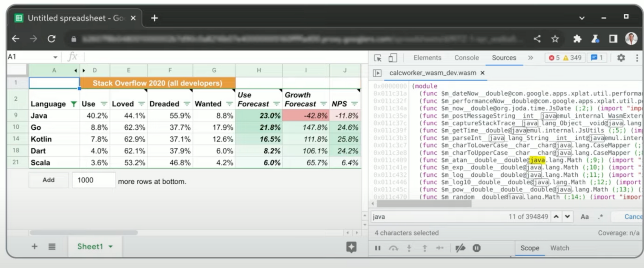Image resolution: width=644 pixels, height=268 pixels.
Task: Open the Dreaded column filter
Action: [x=187, y=104]
